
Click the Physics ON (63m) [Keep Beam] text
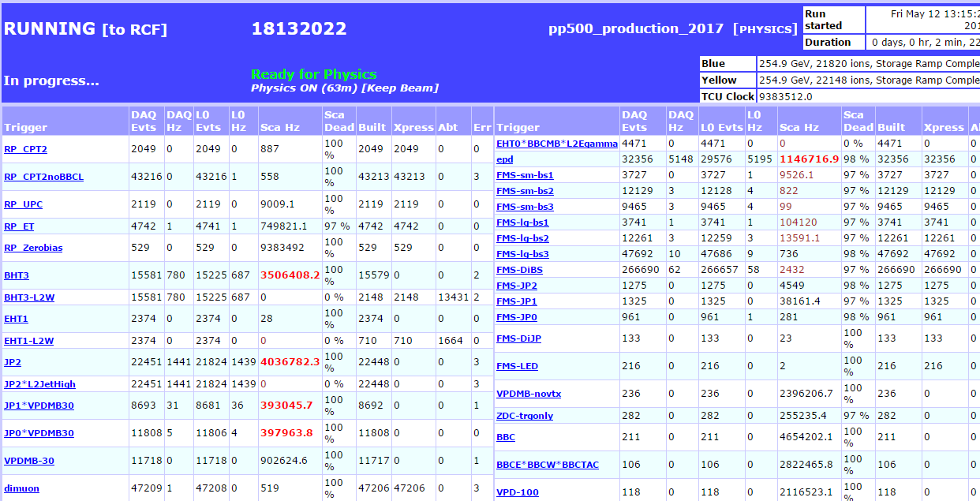[x=345, y=88]
